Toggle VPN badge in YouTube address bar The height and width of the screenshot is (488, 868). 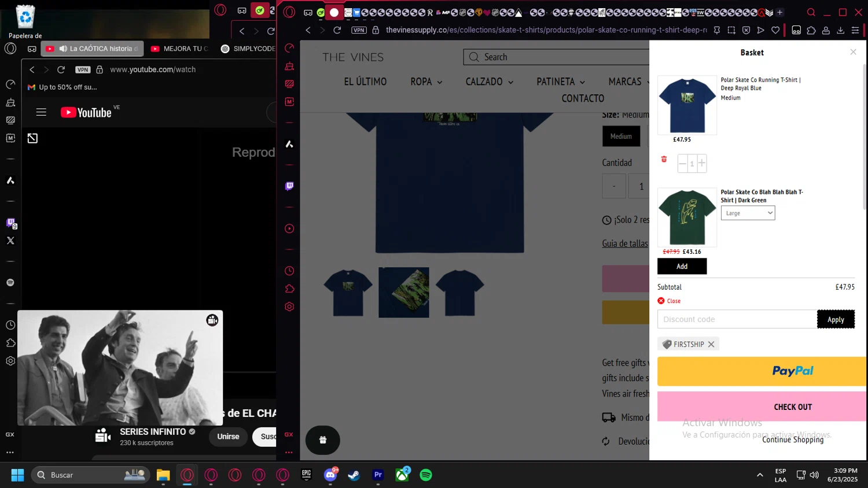click(83, 69)
